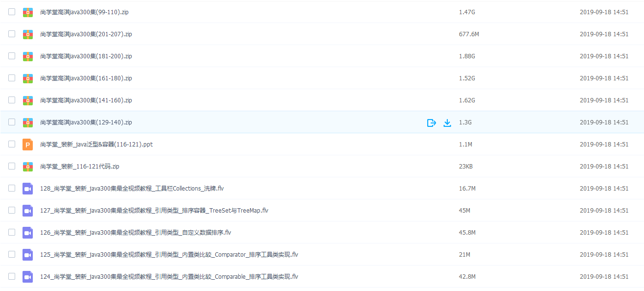Click the date in the 116-121代码.zip row
The height and width of the screenshot is (291, 644).
point(604,167)
